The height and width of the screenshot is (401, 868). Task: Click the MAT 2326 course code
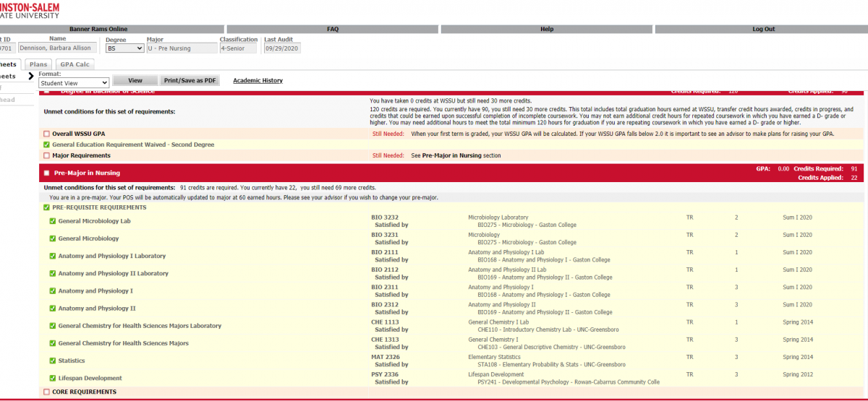pos(385,357)
